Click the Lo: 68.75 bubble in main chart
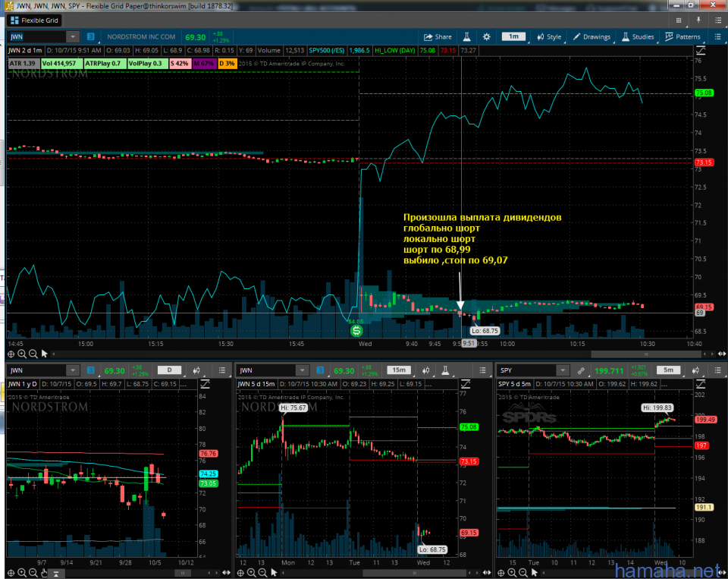 (x=485, y=331)
